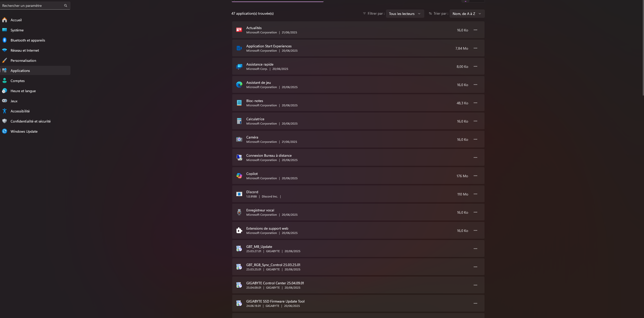Click the 7,84 Mo size value
This screenshot has width=644, height=318.
pos(462,48)
